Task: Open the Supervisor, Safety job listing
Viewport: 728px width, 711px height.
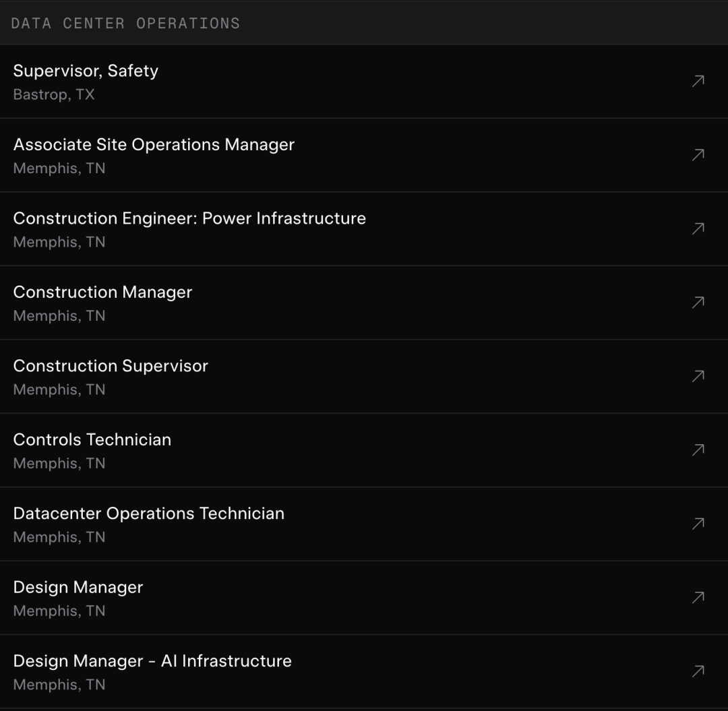Action: point(86,71)
